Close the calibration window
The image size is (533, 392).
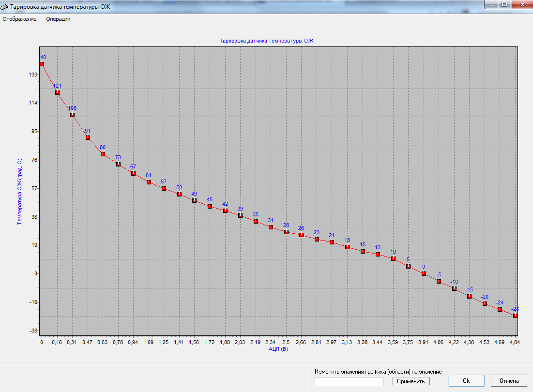point(522,4)
